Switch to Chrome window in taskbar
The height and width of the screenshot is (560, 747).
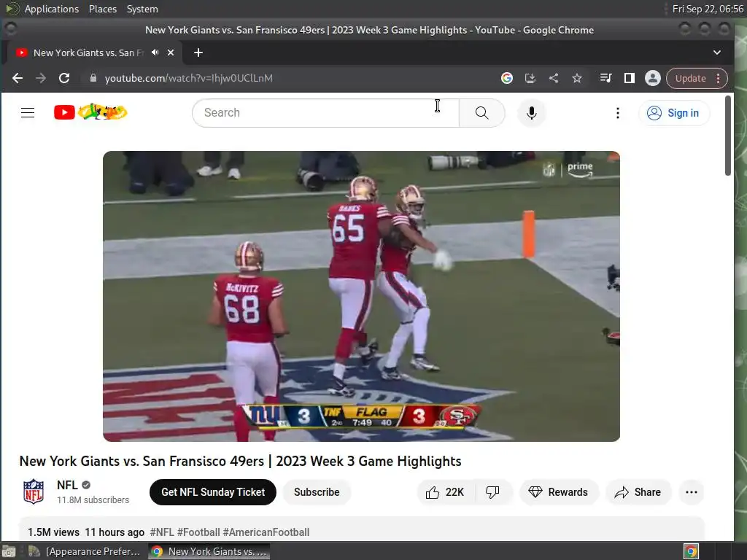tap(209, 551)
